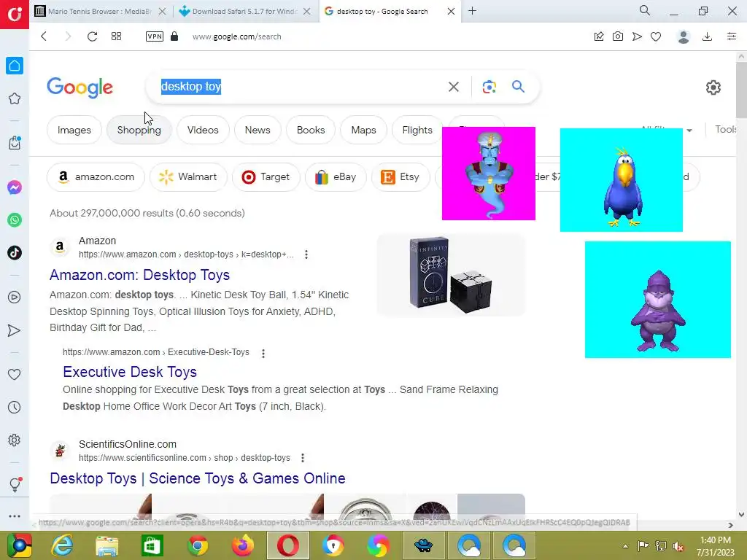747x560 pixels.
Task: Open Easy Setup menu icon
Action: pyautogui.click(x=732, y=36)
